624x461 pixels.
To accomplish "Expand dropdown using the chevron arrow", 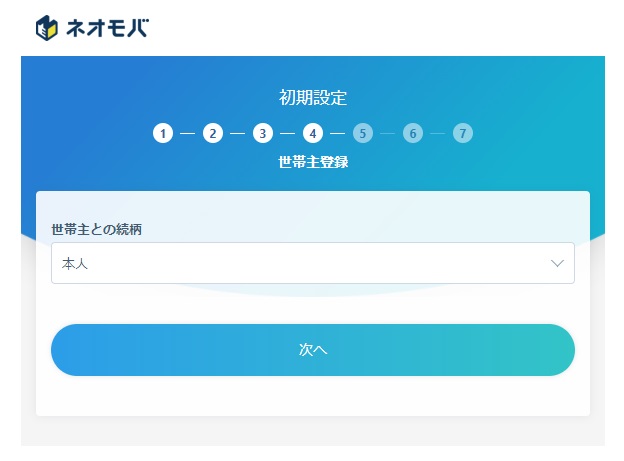I will [x=558, y=263].
